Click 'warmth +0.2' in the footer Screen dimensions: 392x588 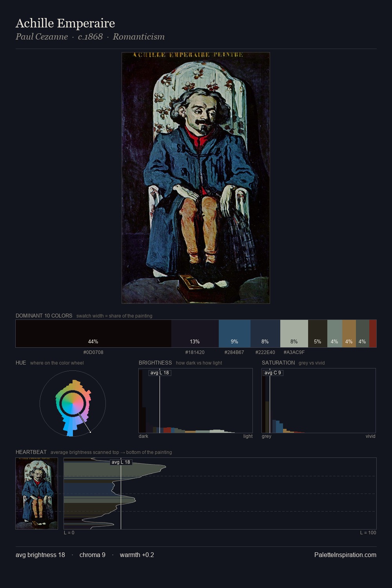coord(137,555)
